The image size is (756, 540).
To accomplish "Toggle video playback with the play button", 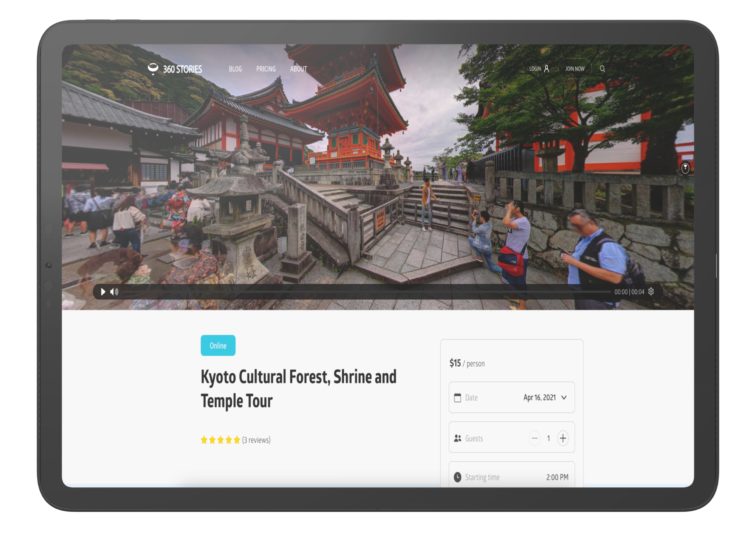I will click(102, 292).
